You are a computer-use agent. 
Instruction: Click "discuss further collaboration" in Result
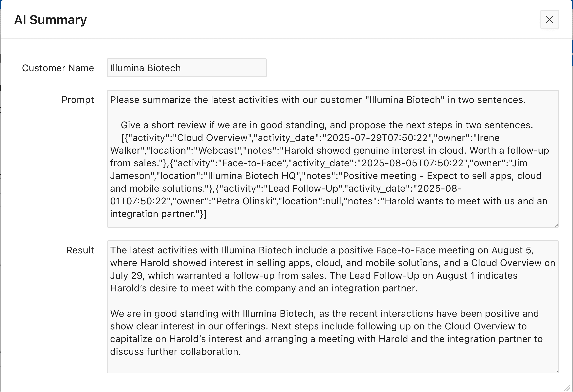pos(175,352)
